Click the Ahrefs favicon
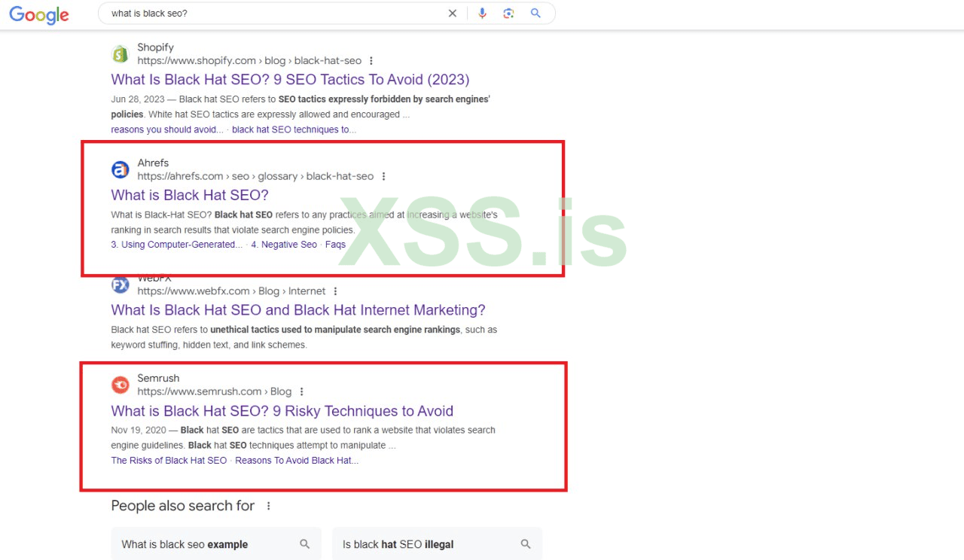This screenshot has height=560, width=964. [x=120, y=170]
